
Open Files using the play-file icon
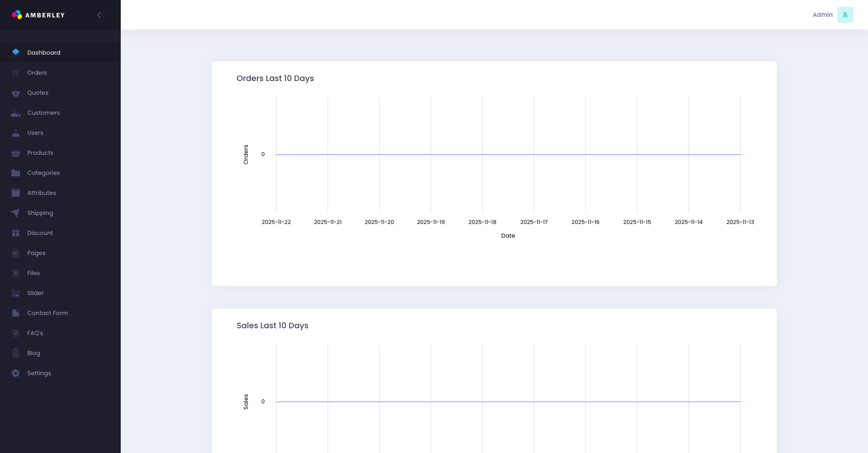coord(15,273)
